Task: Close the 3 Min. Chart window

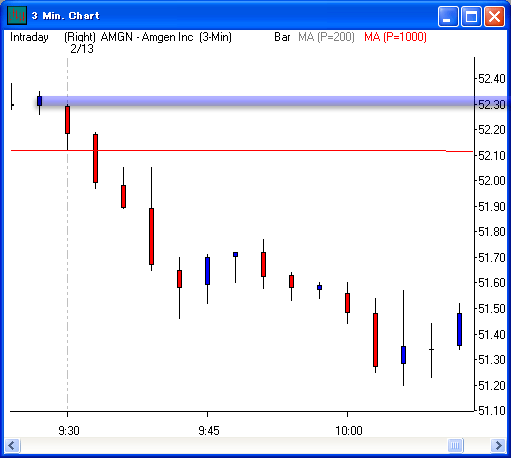Action: pyautogui.click(x=494, y=16)
